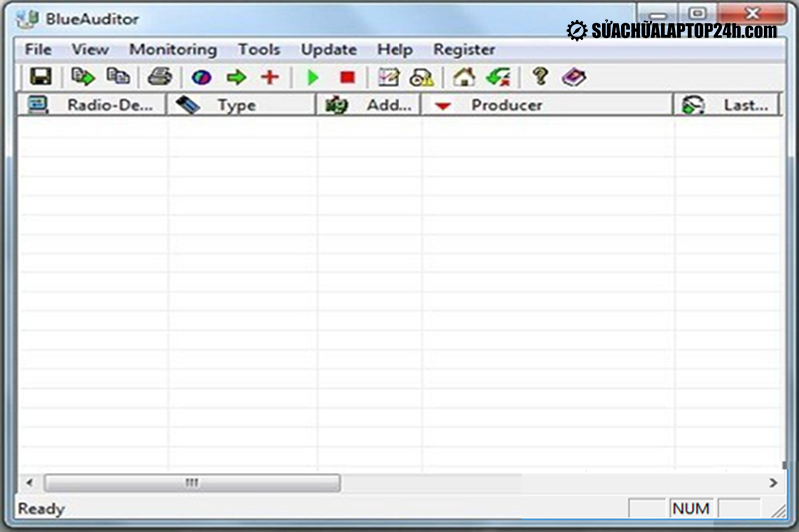Click the house Home page icon
799x532 pixels.
tap(464, 77)
